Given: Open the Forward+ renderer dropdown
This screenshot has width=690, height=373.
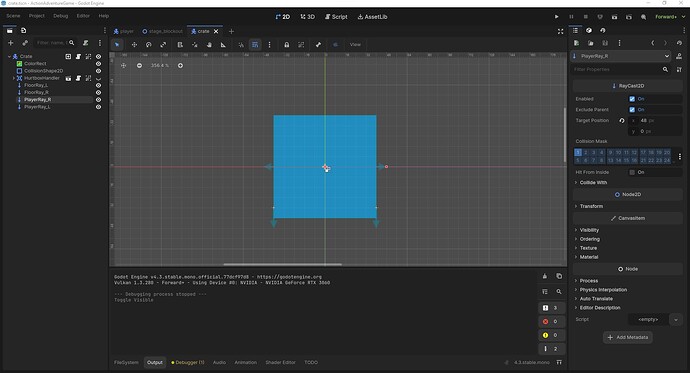Looking at the screenshot, I should pos(670,17).
